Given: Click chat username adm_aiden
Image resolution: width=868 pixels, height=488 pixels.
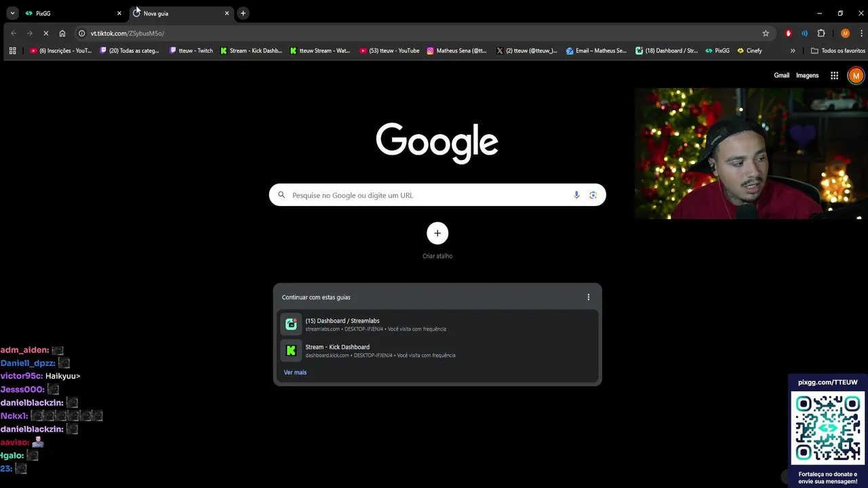Looking at the screenshot, I should click(24, 350).
